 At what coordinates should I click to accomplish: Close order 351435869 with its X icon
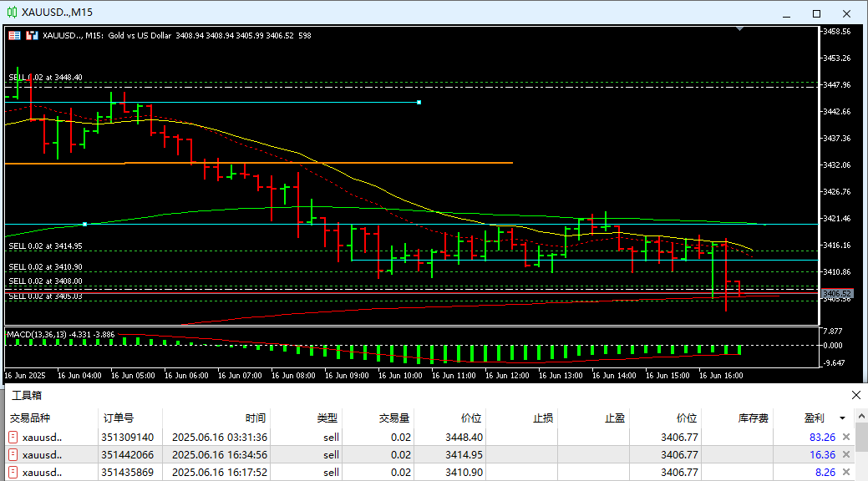coord(846,473)
